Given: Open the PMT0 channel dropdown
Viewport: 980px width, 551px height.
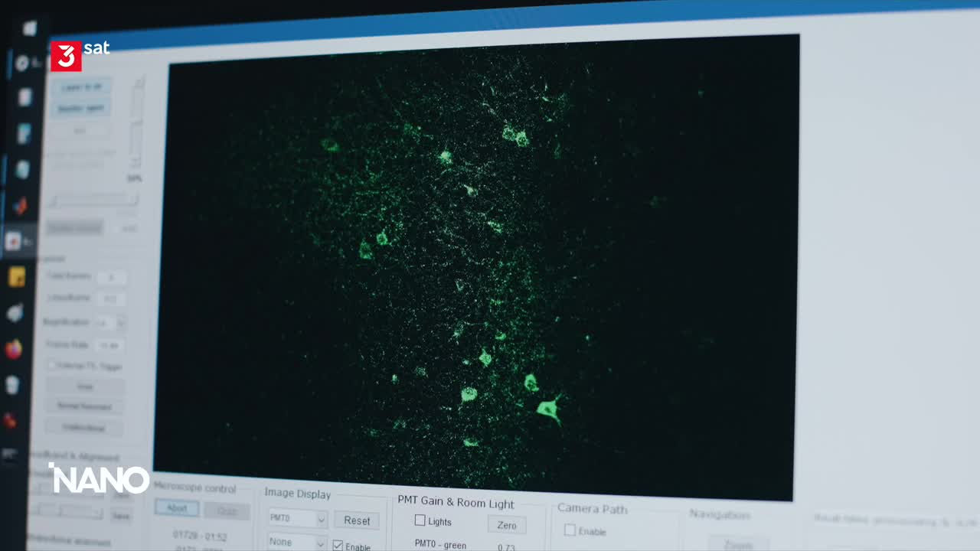Looking at the screenshot, I should click(x=298, y=518).
